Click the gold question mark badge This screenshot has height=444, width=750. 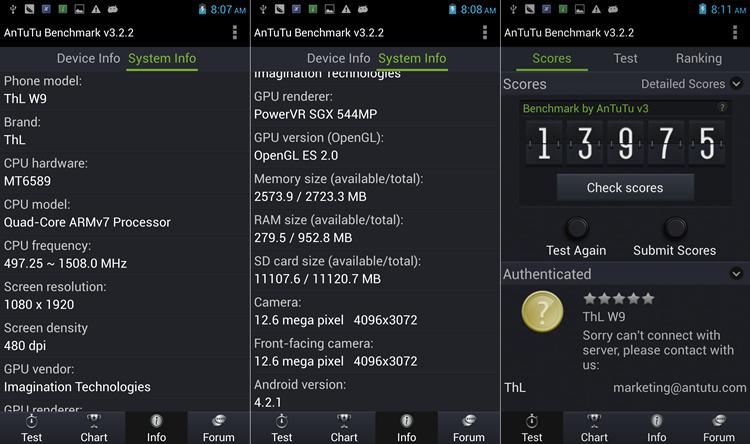542,311
